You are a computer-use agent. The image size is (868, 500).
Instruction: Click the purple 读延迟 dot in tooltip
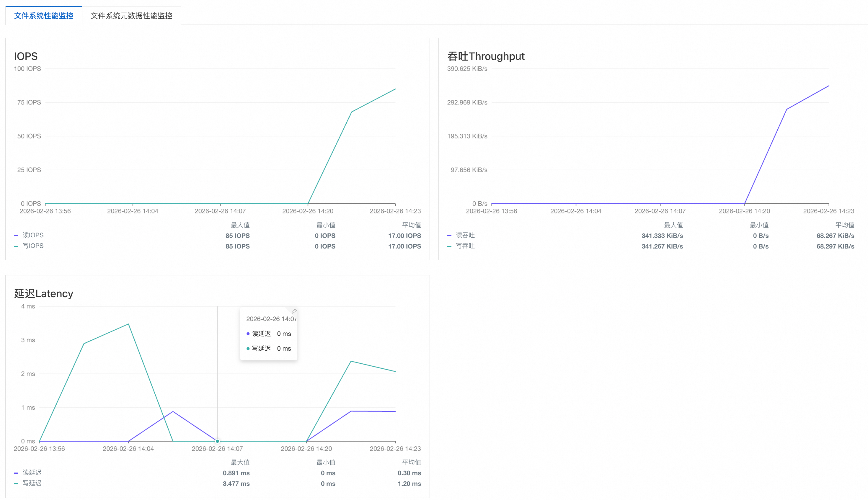pyautogui.click(x=248, y=334)
